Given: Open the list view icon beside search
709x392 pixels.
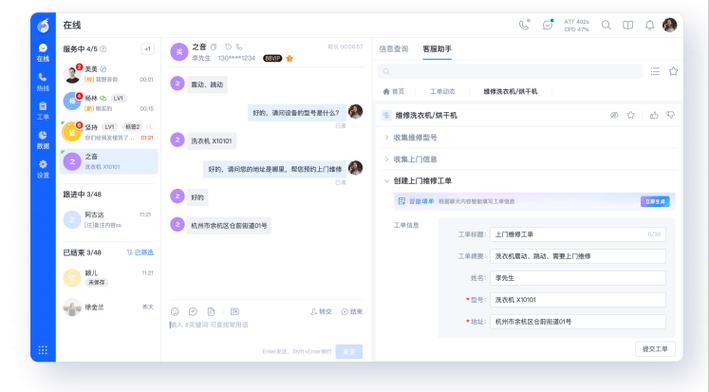Looking at the screenshot, I should click(x=655, y=71).
